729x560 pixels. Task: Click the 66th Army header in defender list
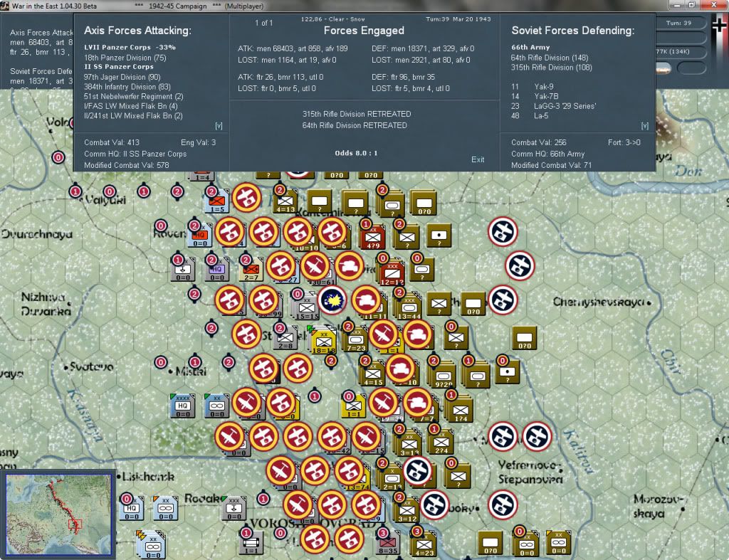[530, 48]
